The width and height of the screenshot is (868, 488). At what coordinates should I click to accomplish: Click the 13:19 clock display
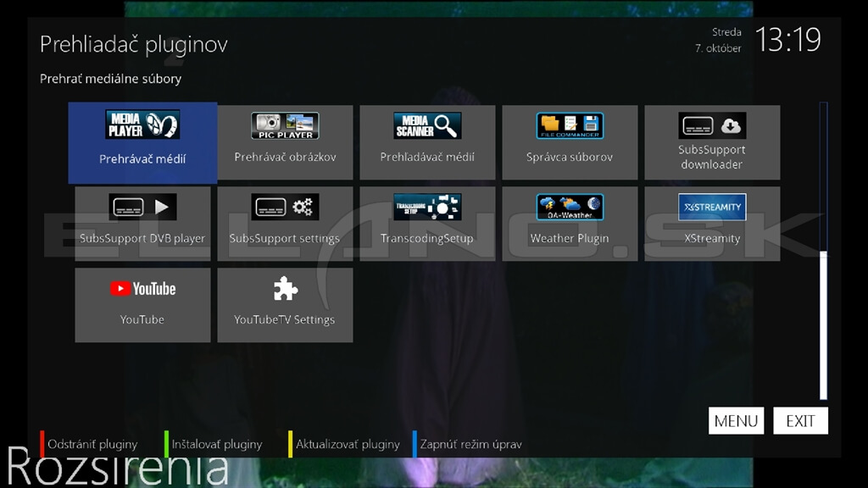[x=788, y=40]
